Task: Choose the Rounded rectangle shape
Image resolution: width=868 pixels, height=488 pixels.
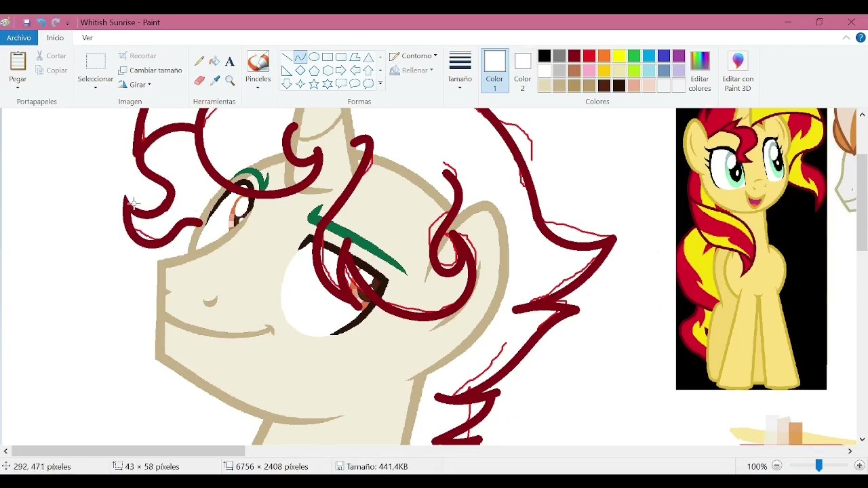Action: [341, 57]
